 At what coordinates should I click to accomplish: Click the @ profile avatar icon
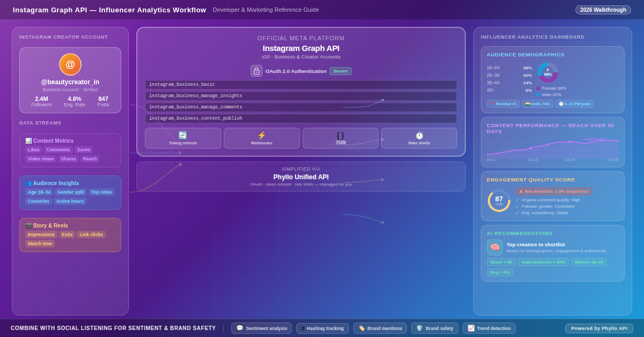(x=70, y=64)
